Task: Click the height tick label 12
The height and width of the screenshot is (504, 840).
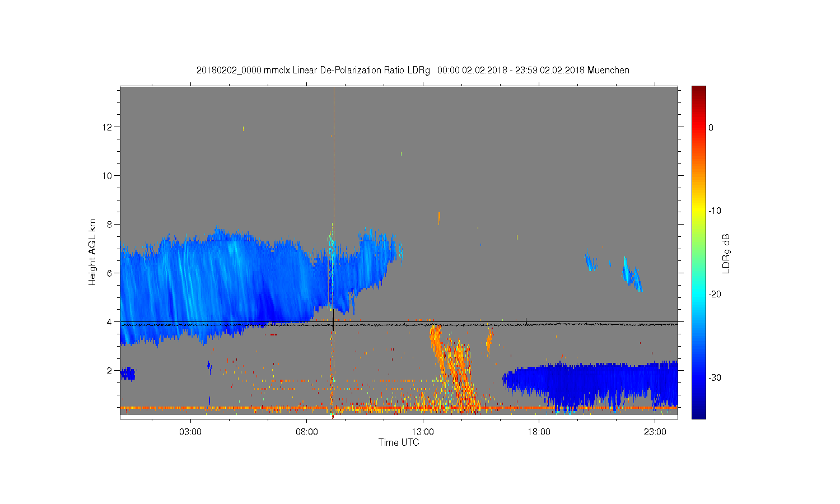Action: (108, 127)
